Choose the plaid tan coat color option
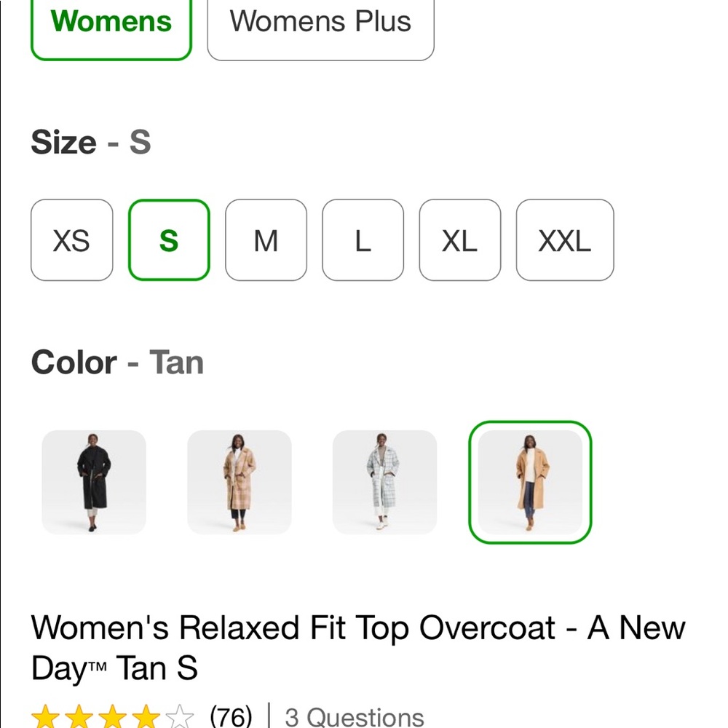The image size is (728, 728). pos(239,482)
